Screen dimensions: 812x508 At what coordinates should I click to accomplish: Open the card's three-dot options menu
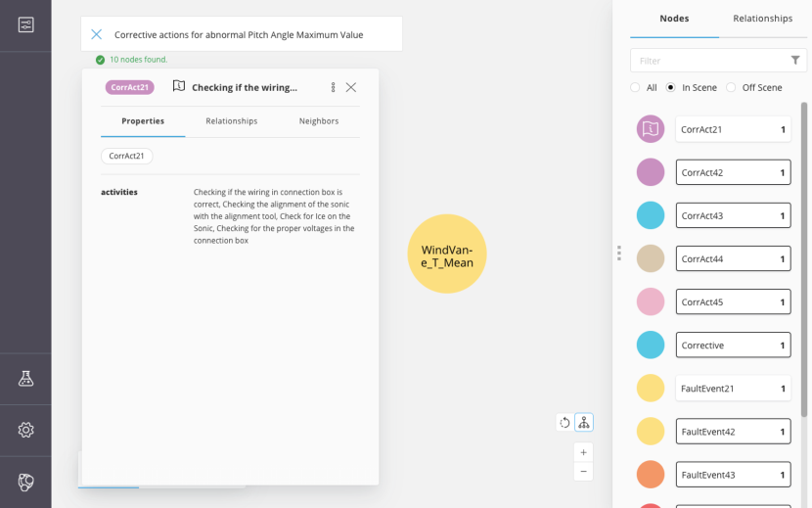pos(333,87)
